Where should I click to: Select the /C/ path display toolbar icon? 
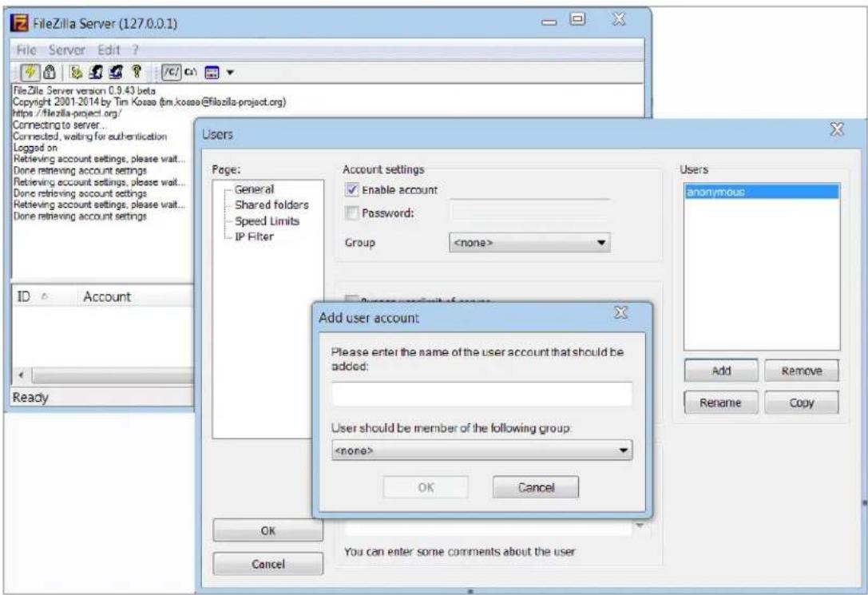(172, 72)
